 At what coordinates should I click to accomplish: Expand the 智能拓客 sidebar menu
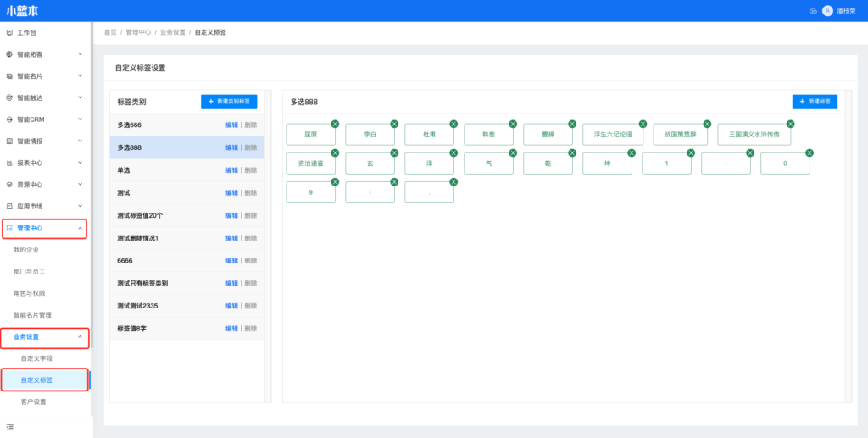point(80,54)
